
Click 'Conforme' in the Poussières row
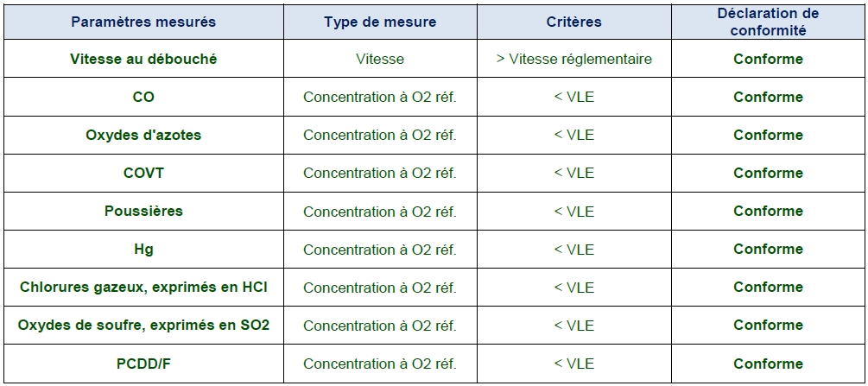click(x=768, y=212)
